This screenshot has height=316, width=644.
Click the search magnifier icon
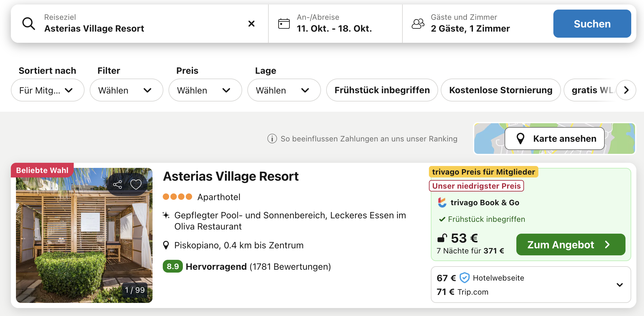(x=29, y=24)
